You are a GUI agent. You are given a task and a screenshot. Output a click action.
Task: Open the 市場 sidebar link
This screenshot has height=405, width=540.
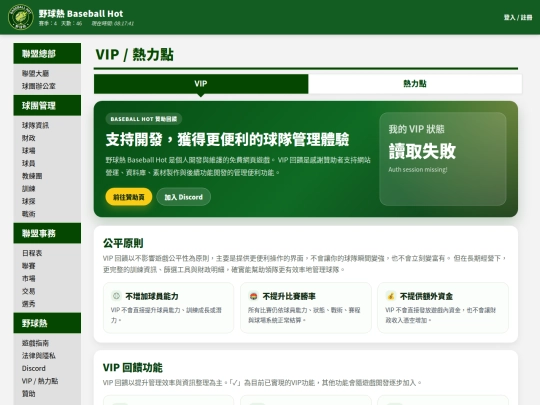click(29, 279)
